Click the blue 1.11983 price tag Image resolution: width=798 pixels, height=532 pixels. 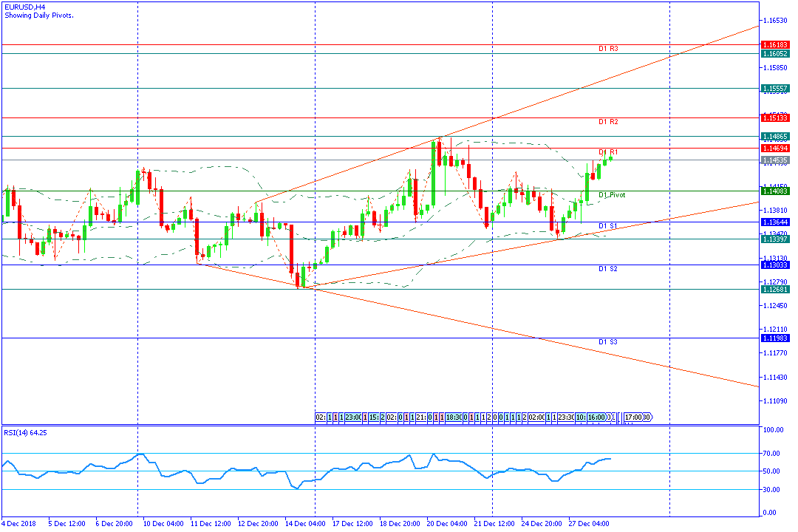[x=776, y=338]
